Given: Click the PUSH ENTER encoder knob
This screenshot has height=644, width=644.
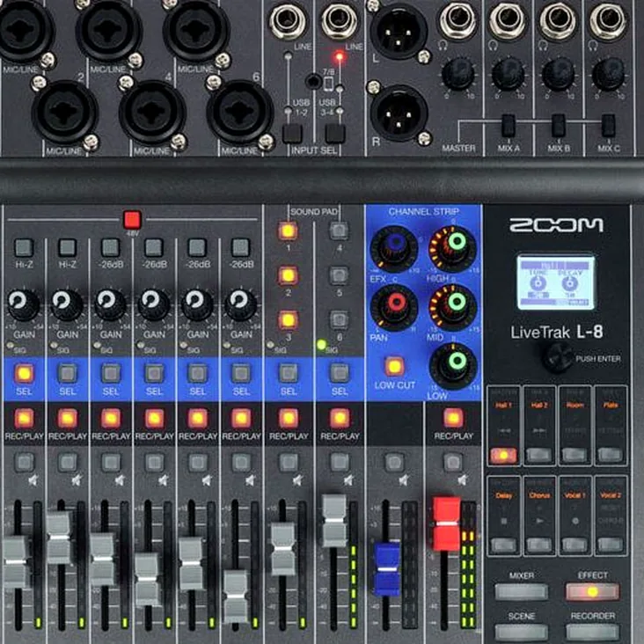Looking at the screenshot, I should [558, 358].
